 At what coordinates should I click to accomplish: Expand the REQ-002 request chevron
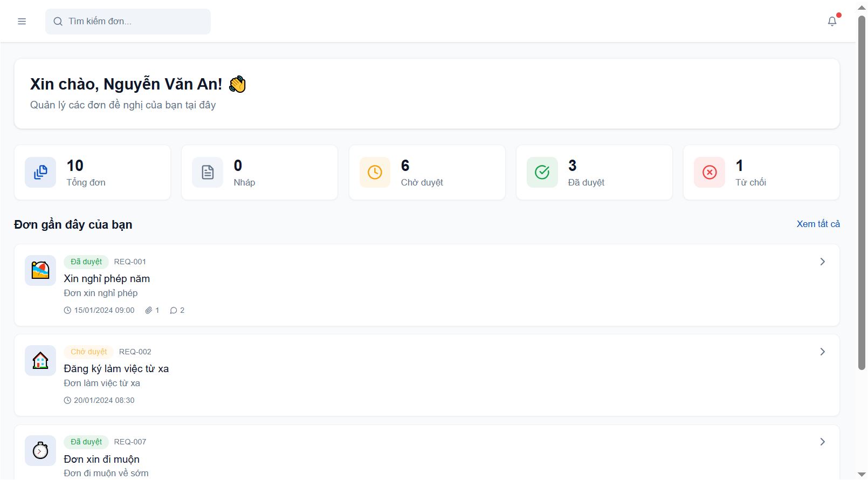pos(823,352)
